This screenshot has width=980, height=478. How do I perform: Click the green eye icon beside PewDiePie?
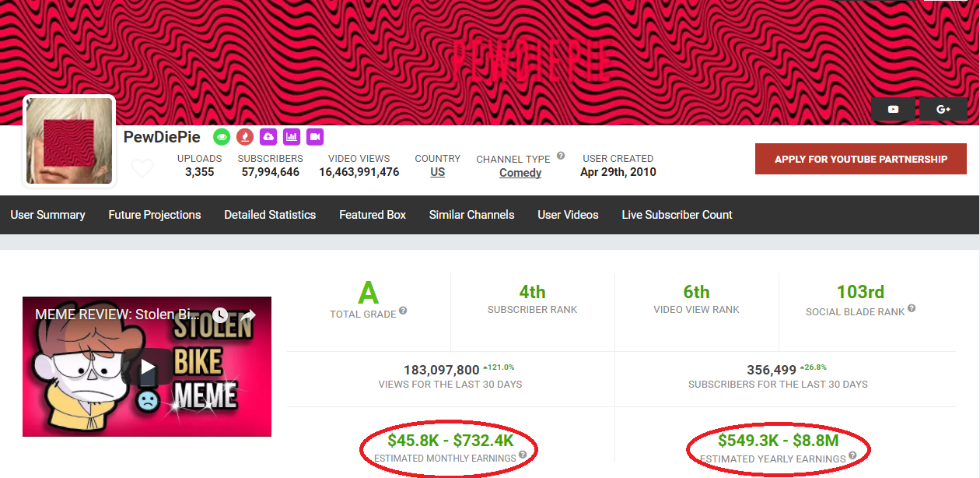point(222,137)
